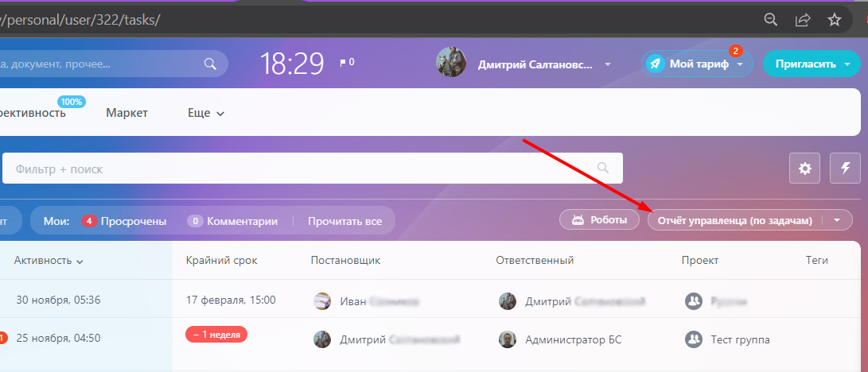868x372 pixels.
Task: Click the flag counter icon next to clock
Action: pyautogui.click(x=343, y=63)
